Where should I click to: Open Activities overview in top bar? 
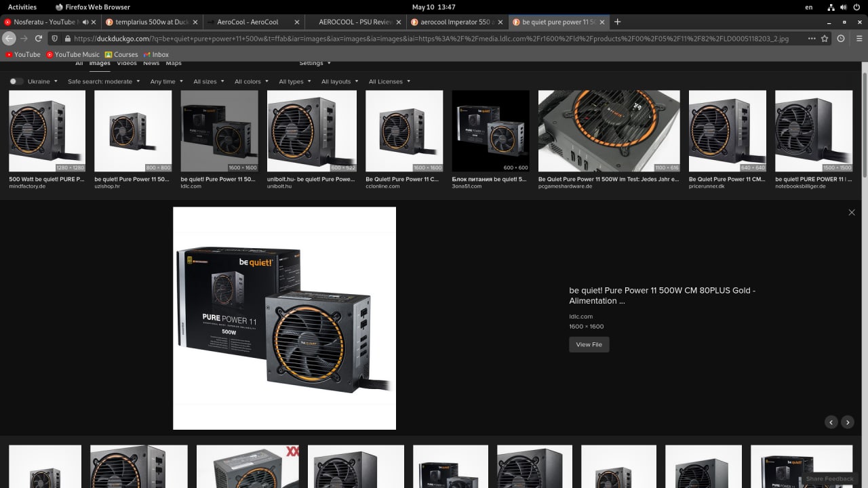(x=22, y=7)
